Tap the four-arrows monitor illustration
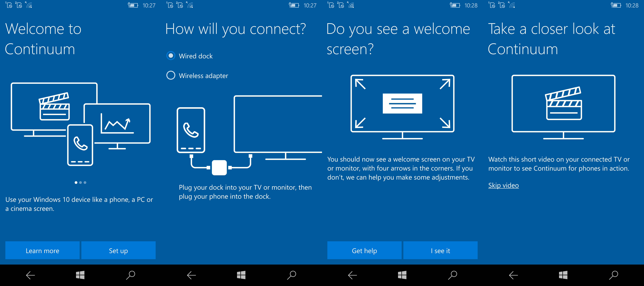This screenshot has height=286, width=644. click(402, 107)
